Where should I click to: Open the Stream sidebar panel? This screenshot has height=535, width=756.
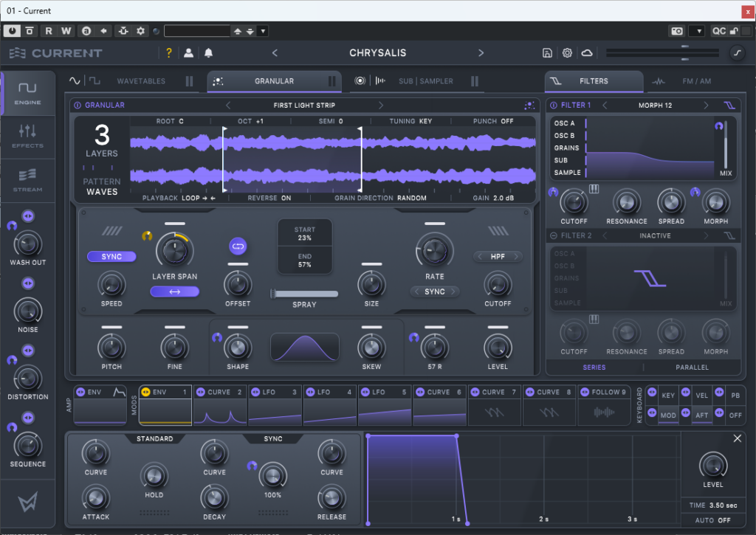click(x=27, y=179)
